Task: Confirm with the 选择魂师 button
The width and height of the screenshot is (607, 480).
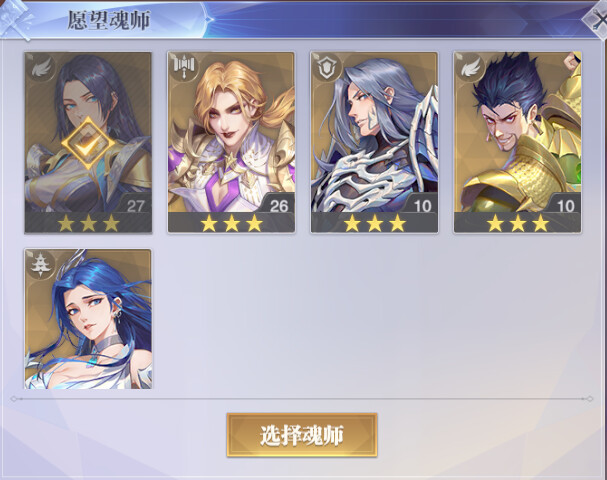Action: [302, 435]
